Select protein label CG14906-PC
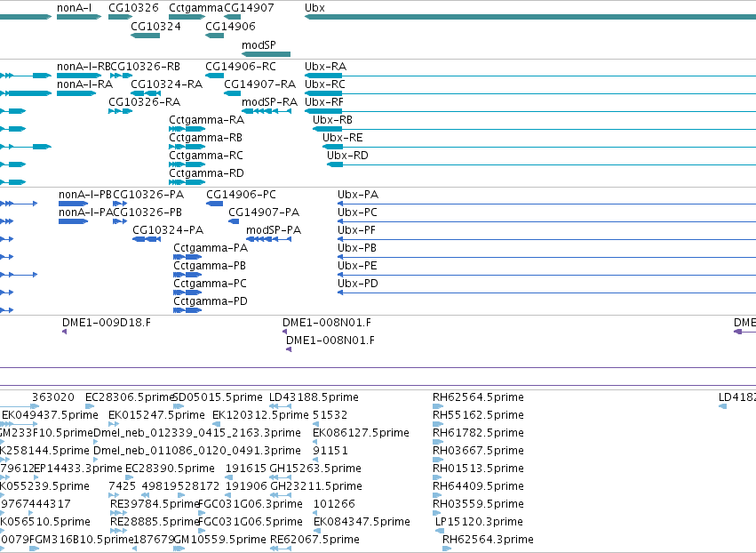Screen dimensions: 756x553 pos(241,195)
